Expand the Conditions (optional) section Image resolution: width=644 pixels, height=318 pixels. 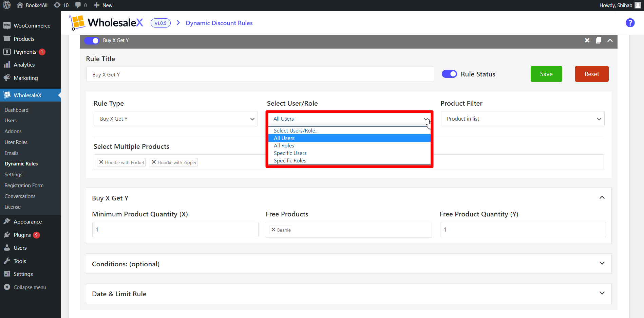602,263
